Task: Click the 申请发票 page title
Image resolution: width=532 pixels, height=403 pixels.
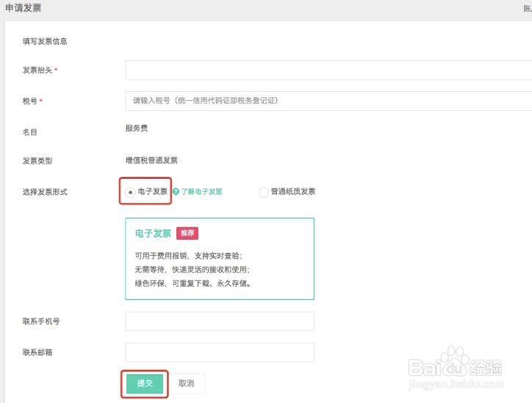Action: [x=23, y=8]
